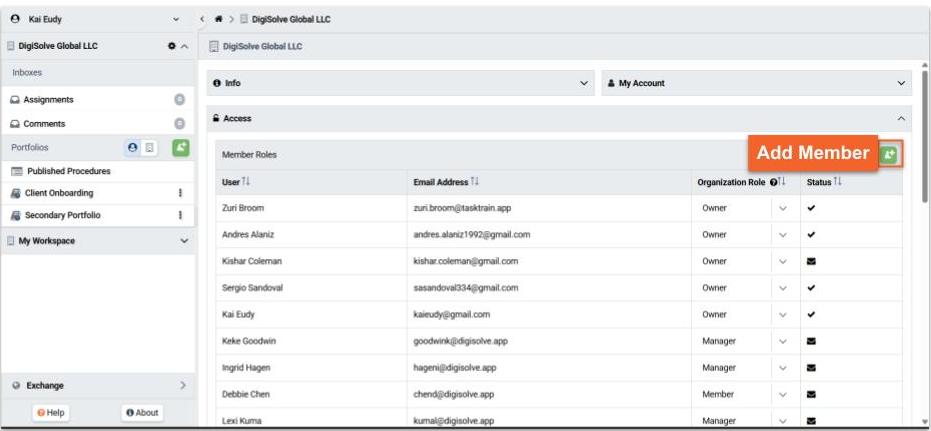Click checkmark status icon for Zuri Broom
The width and height of the screenshot is (931, 431).
[812, 208]
